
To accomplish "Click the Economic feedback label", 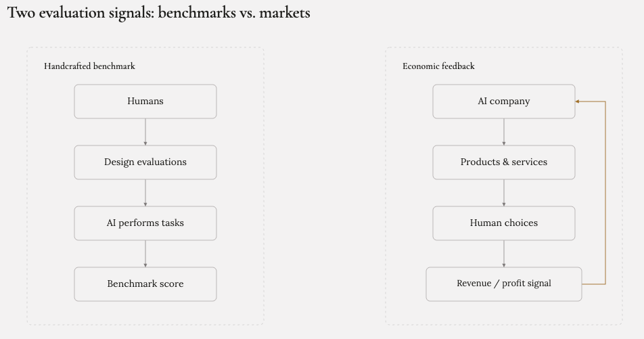I will point(438,66).
